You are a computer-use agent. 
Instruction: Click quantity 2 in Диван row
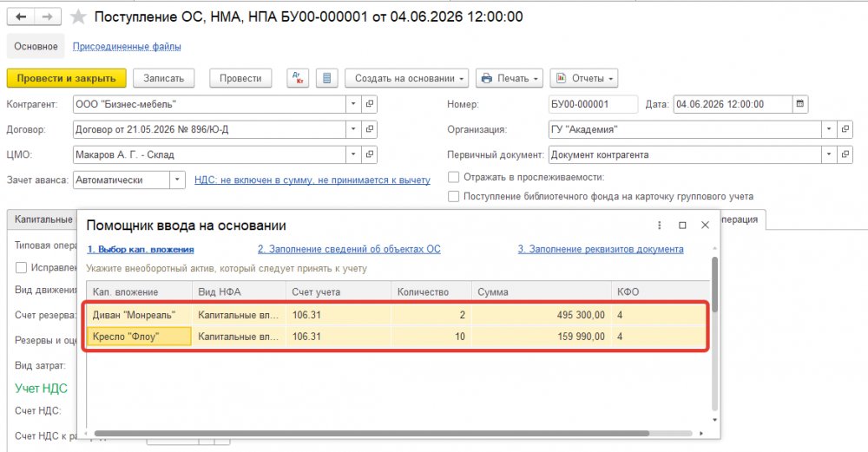(431, 315)
